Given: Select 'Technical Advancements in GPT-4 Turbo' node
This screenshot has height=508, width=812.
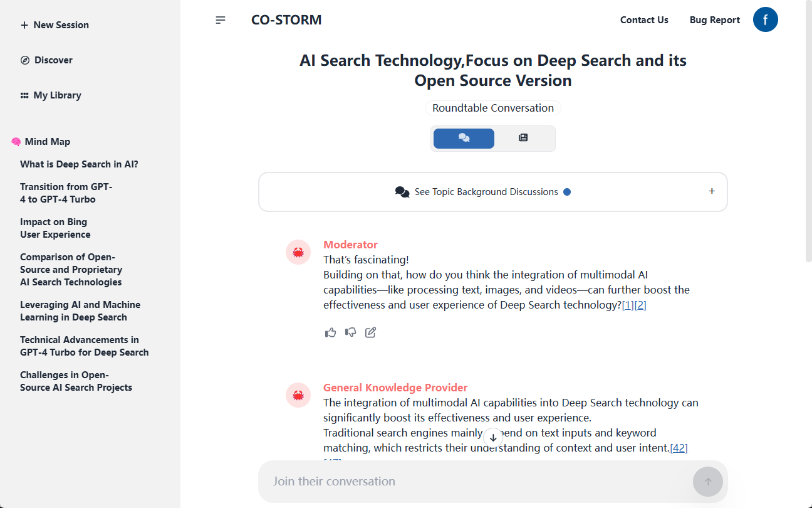Looking at the screenshot, I should (x=85, y=346).
